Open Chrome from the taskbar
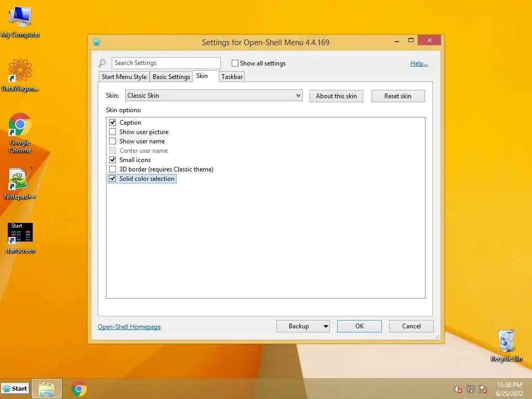 tap(79, 389)
